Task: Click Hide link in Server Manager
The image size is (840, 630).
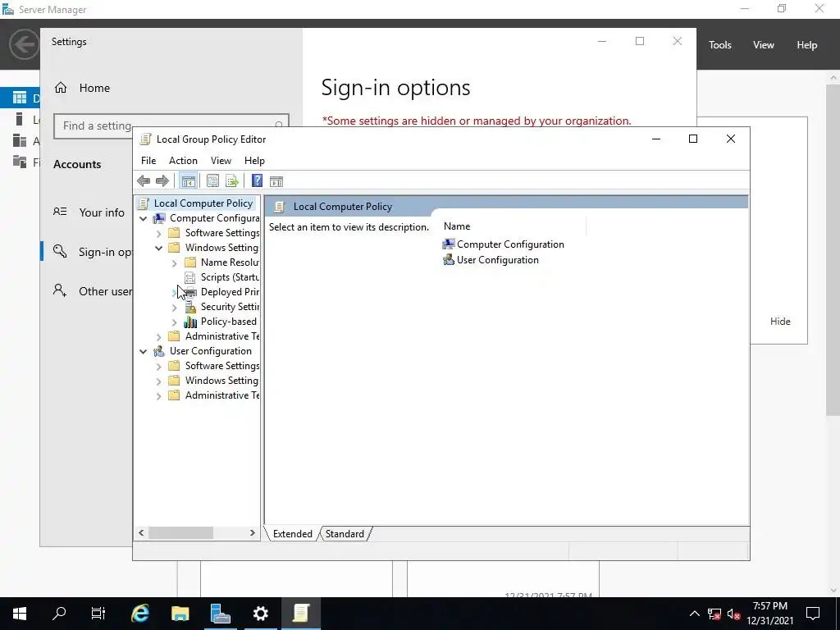Action: click(780, 322)
